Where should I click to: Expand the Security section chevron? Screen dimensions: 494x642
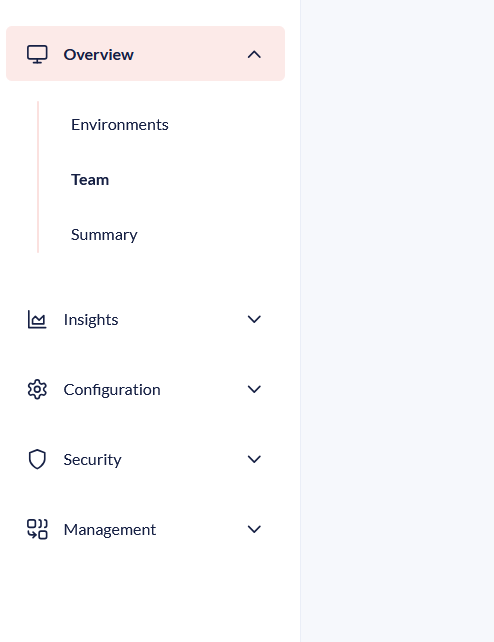tap(254, 459)
